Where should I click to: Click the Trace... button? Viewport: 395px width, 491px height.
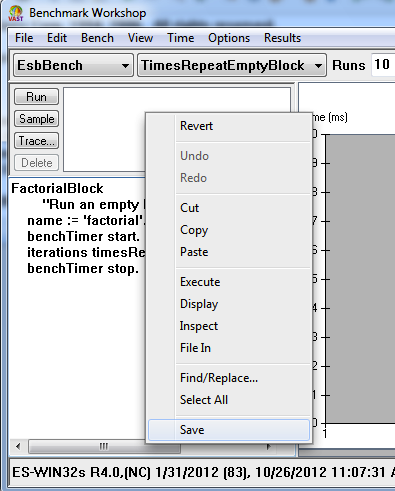[x=36, y=141]
